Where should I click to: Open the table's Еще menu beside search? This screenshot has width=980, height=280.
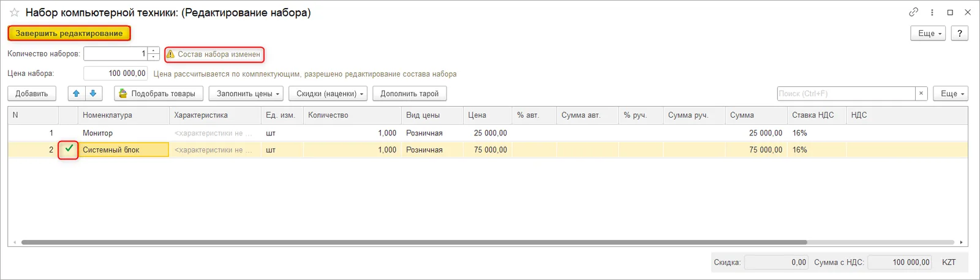click(x=951, y=94)
